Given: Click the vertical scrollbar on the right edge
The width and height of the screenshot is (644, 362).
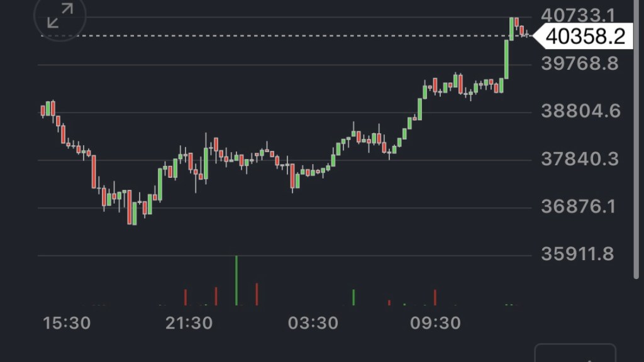Looking at the screenshot, I should tap(636, 138).
